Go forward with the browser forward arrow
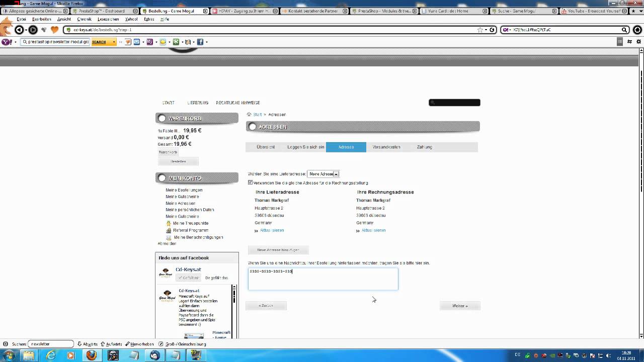Screen dimensions: 644x362 [33, 30]
